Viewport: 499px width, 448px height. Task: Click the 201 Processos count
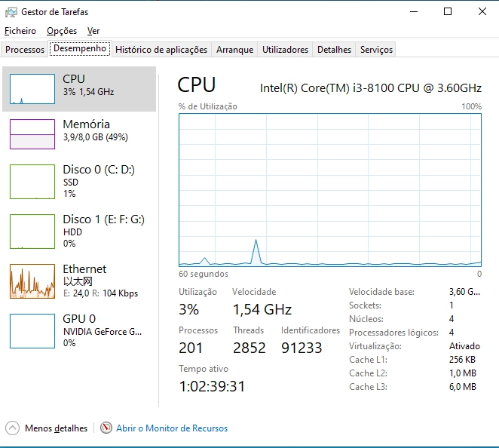[x=191, y=348]
